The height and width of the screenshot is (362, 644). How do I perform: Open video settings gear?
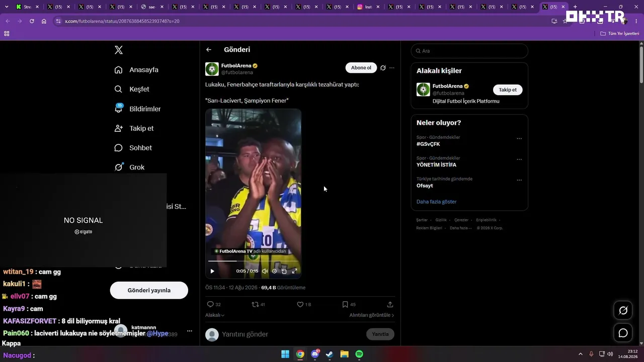[x=274, y=271]
